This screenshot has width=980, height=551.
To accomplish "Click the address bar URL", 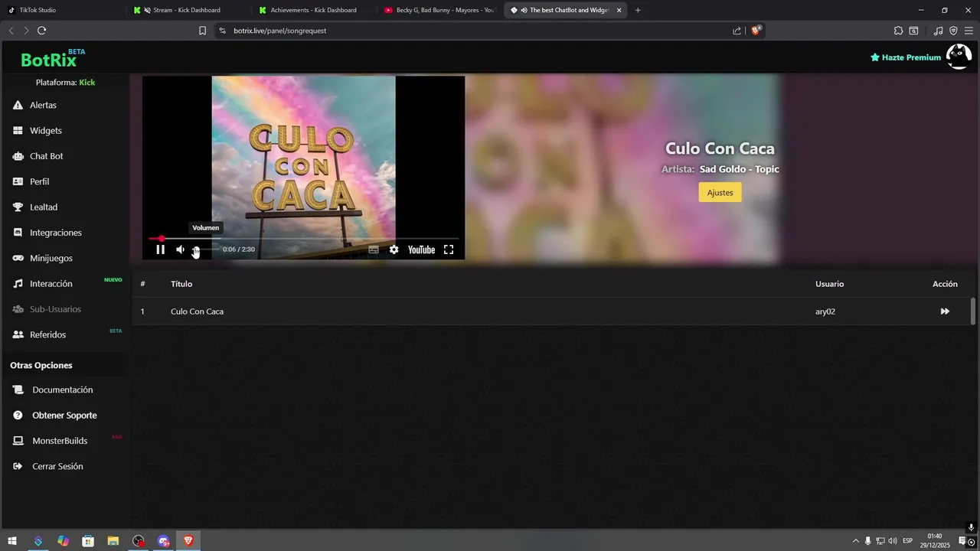I will tap(280, 31).
